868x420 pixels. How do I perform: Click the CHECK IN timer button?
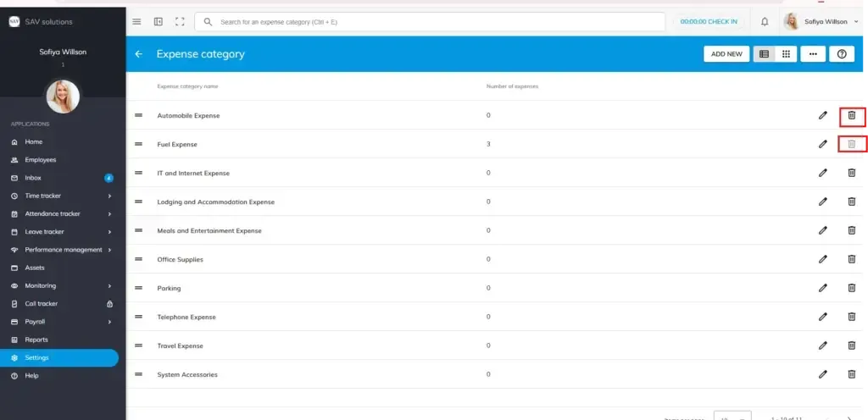pyautogui.click(x=709, y=21)
